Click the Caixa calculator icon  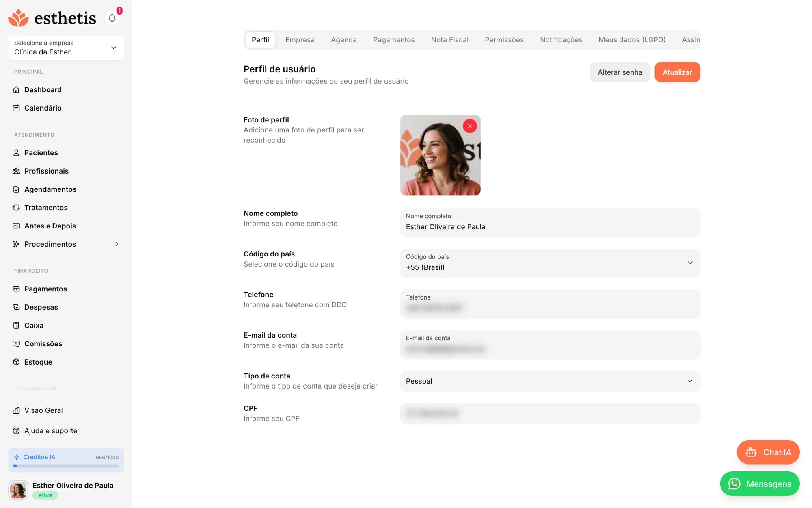(16, 326)
